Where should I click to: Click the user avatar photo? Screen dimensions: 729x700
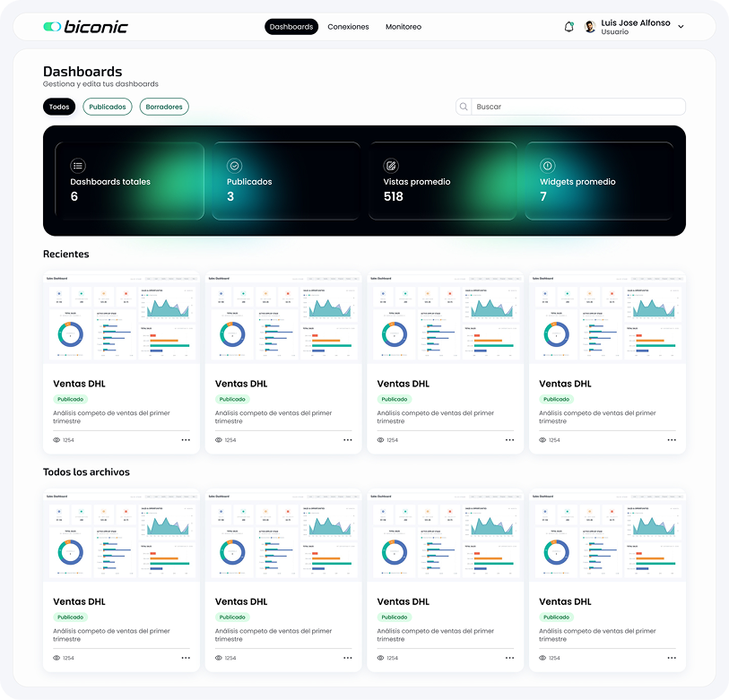click(x=590, y=27)
